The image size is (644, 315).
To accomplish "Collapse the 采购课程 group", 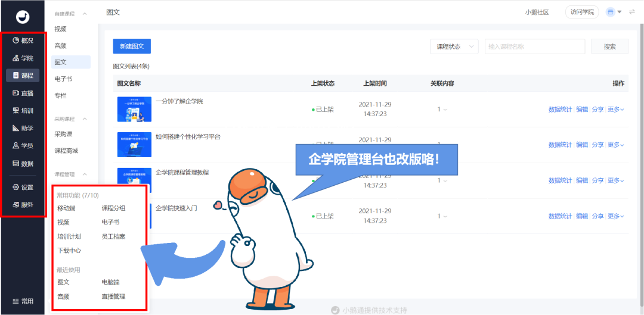I will [x=85, y=119].
